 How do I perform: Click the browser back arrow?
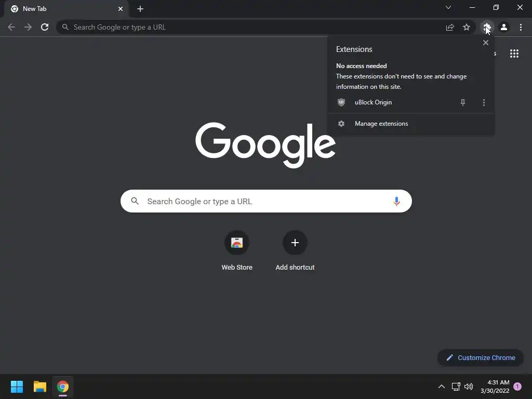click(x=11, y=27)
